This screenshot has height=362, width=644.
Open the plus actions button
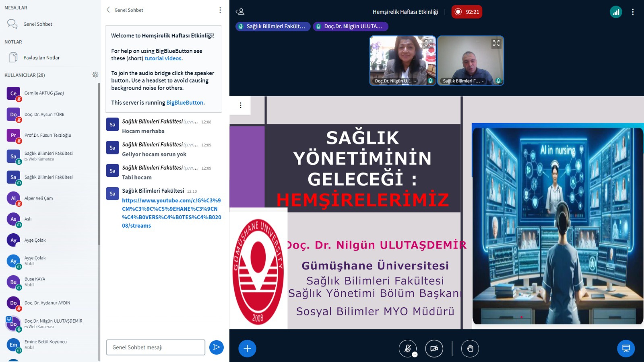[x=247, y=348]
